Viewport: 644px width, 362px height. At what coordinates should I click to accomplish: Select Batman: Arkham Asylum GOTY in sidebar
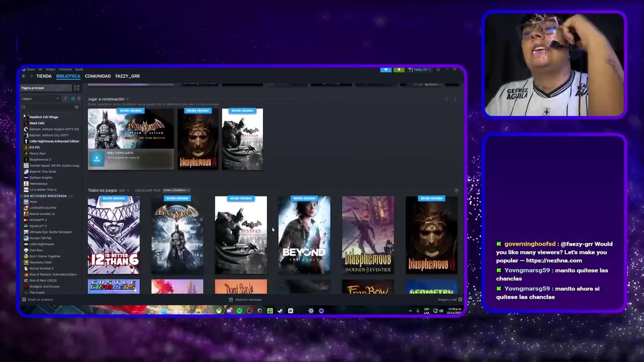(x=51, y=129)
